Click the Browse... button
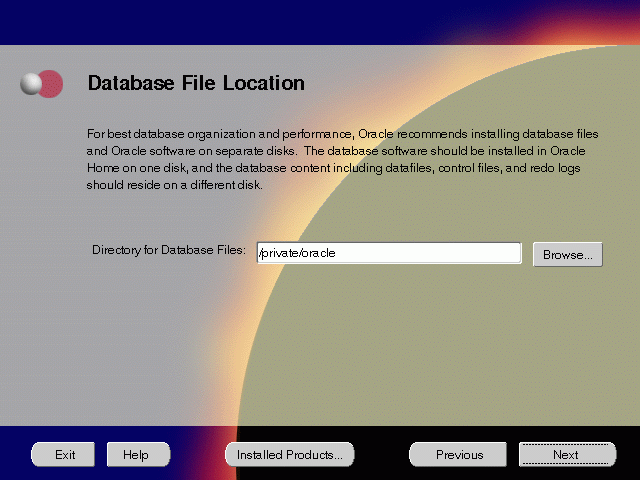This screenshot has width=640, height=480. [567, 255]
